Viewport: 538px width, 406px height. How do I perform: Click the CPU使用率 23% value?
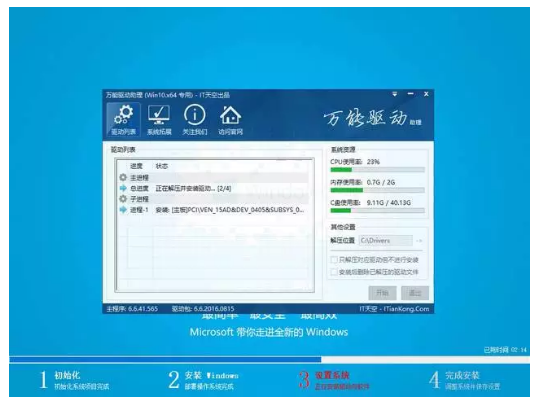tap(373, 162)
